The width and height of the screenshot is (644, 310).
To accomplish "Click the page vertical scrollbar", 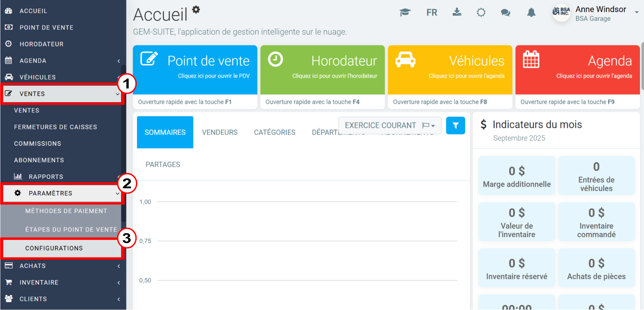I will pyautogui.click(x=642, y=66).
